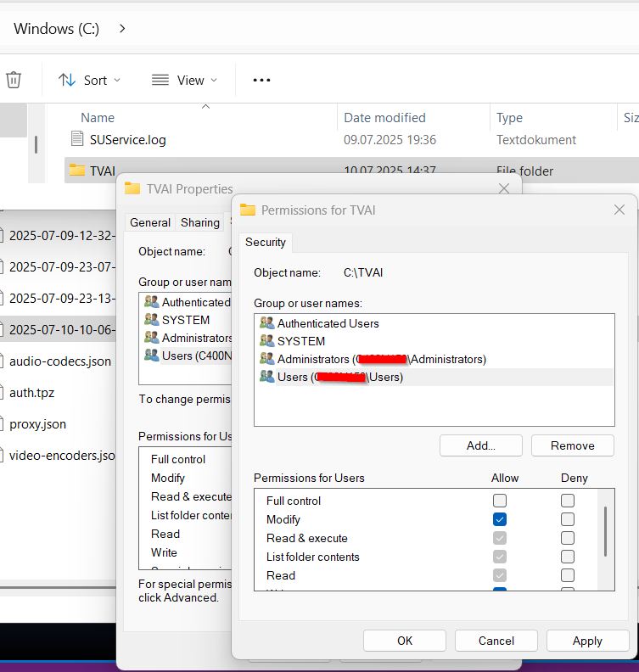Open the Sort menu
639x672 pixels.
[89, 80]
